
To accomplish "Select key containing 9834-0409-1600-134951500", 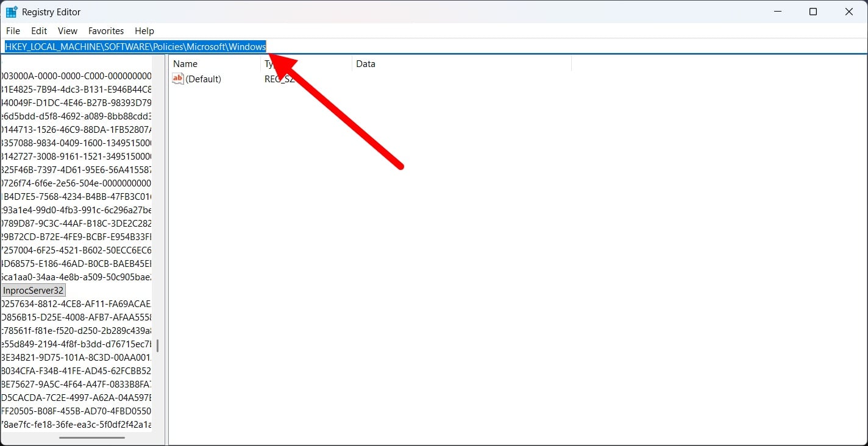I will (x=76, y=143).
